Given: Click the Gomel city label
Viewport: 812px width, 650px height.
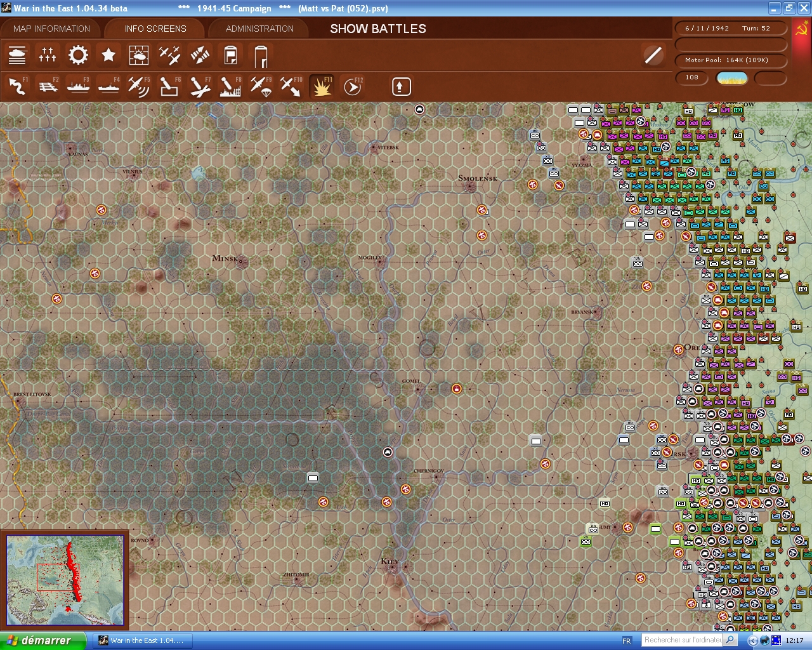Looking at the screenshot, I should (x=411, y=381).
